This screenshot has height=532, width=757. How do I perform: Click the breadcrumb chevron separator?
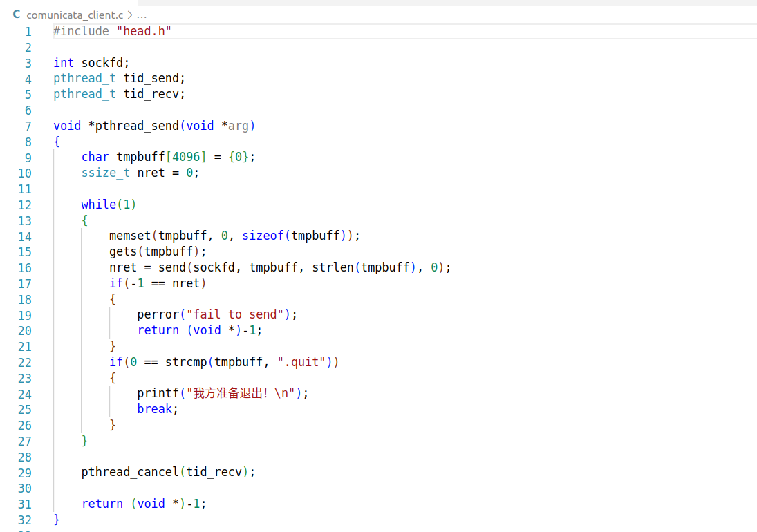(130, 15)
